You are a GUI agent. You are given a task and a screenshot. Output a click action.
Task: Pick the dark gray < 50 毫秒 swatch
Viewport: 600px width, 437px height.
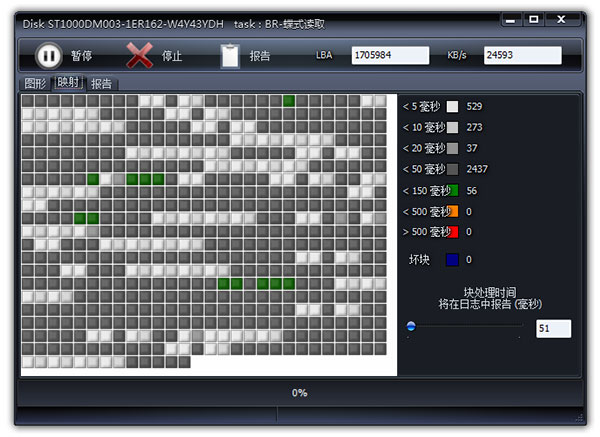(452, 169)
